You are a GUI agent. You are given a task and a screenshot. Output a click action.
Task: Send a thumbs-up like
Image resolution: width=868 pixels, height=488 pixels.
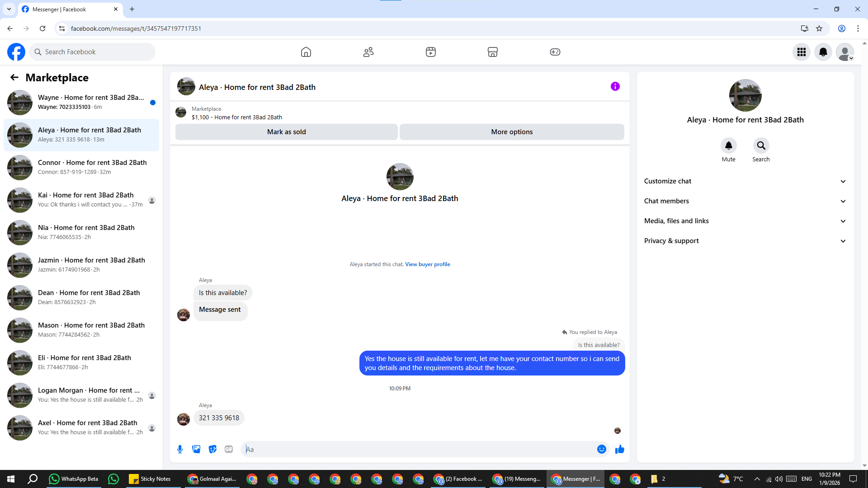[619, 449]
